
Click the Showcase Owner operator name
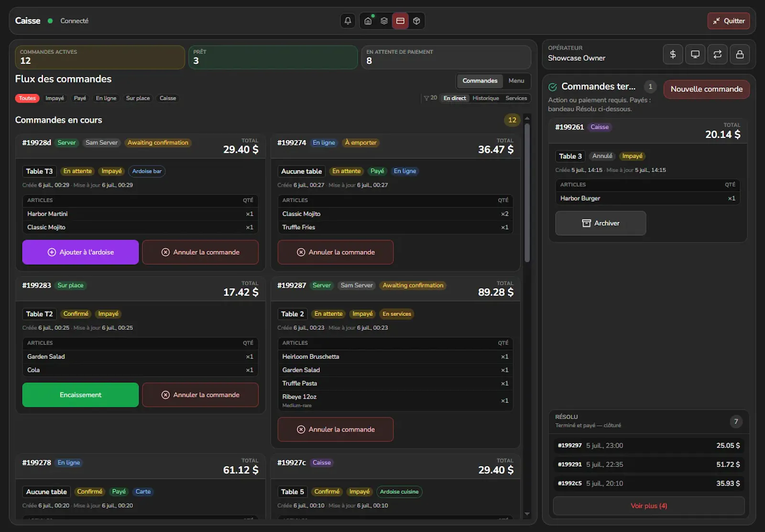click(x=576, y=58)
